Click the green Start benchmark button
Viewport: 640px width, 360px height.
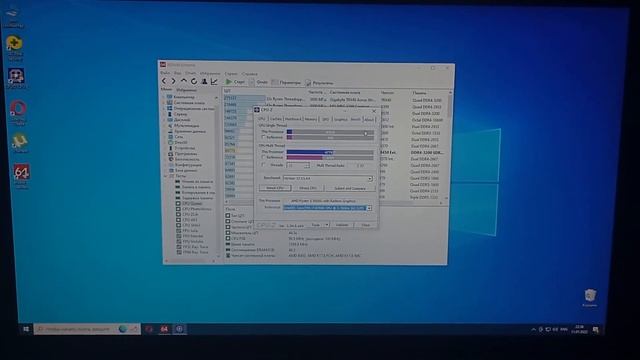pos(236,82)
